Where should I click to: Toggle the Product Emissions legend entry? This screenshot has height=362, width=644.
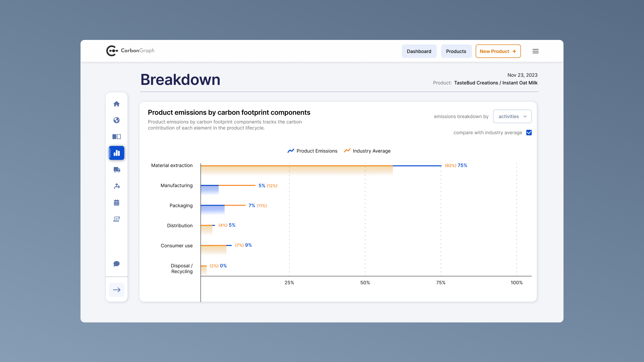click(312, 151)
